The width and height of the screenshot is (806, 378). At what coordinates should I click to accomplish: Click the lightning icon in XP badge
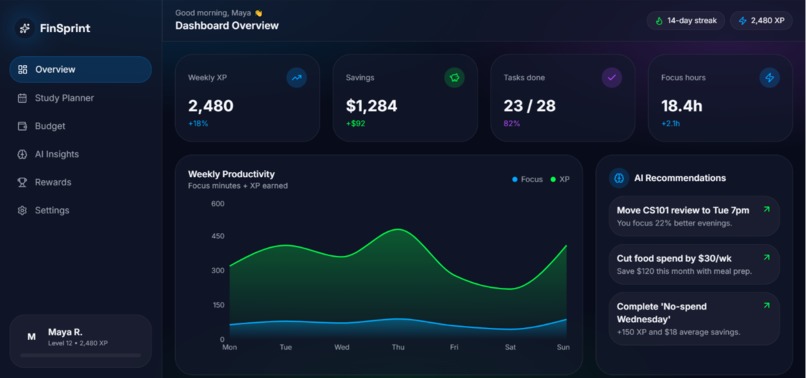click(x=742, y=21)
